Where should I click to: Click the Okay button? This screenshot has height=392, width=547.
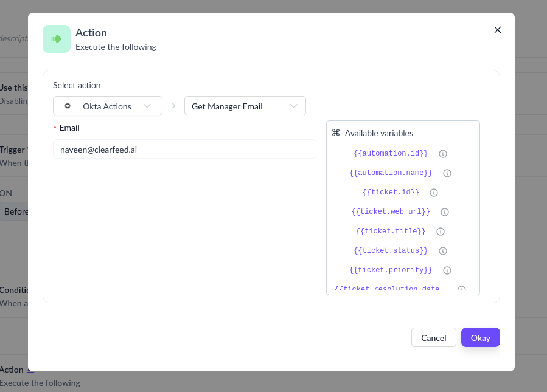click(x=480, y=337)
